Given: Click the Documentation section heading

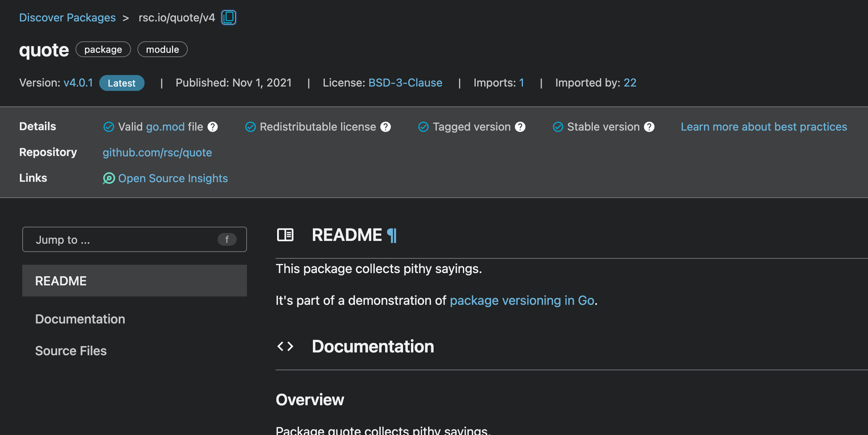Looking at the screenshot, I should pyautogui.click(x=373, y=346).
